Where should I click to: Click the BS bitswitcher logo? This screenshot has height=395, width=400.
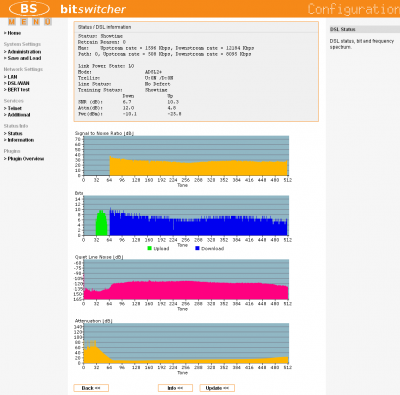pyautogui.click(x=68, y=9)
